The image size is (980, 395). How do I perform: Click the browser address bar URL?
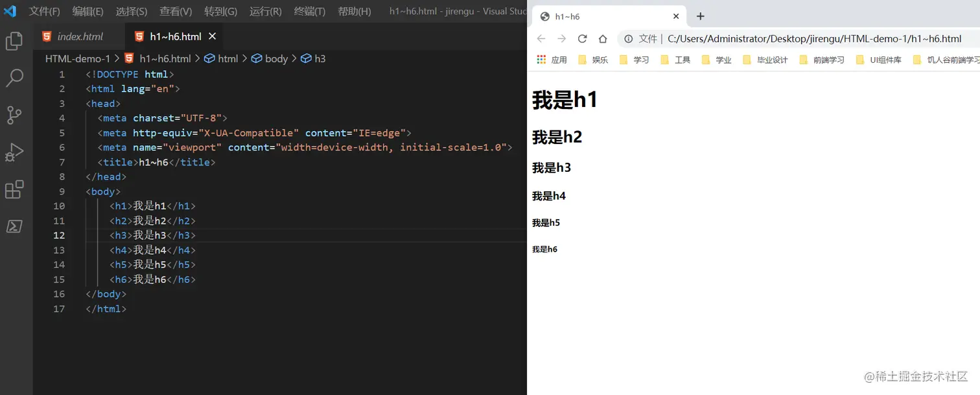coord(814,39)
